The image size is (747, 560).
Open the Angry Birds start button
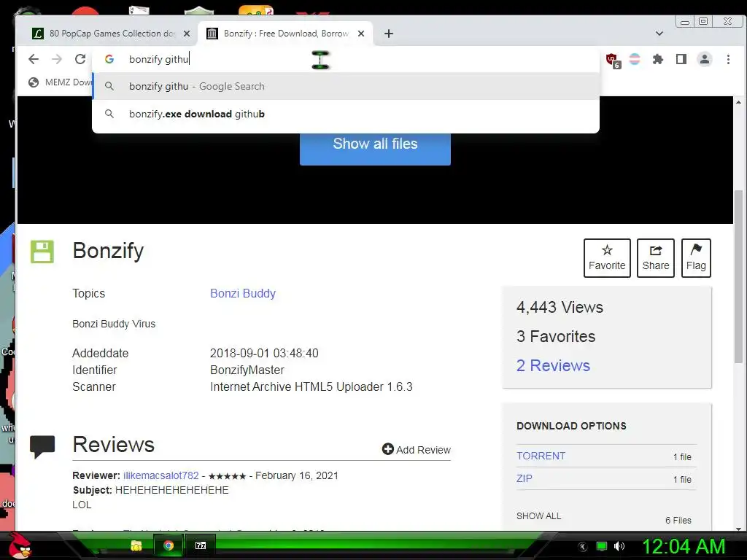pyautogui.click(x=20, y=545)
